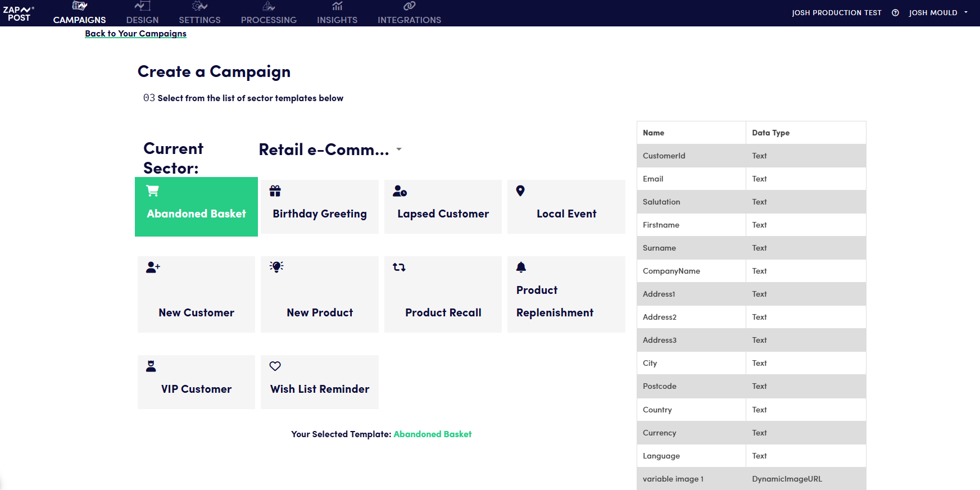This screenshot has width=980, height=490.
Task: Click the shopping cart icon on Abandoned Basket
Action: click(152, 191)
